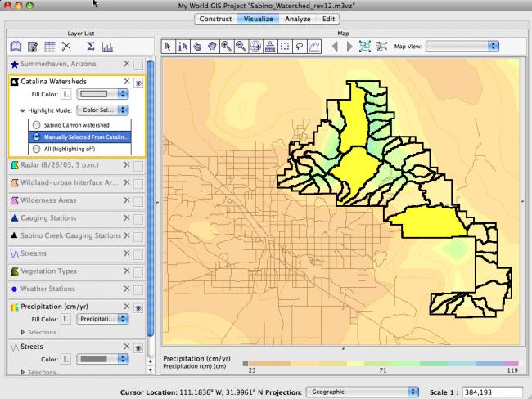Viewport: 532px width, 399px height.
Task: Open the Highlight Mode dropdown
Action: click(103, 109)
